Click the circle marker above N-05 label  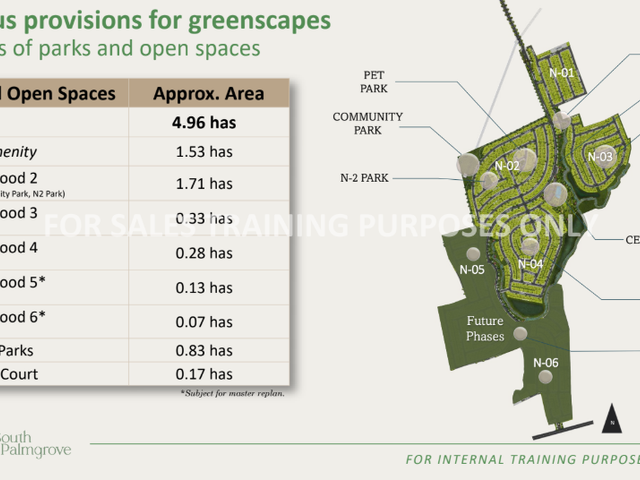(x=473, y=254)
